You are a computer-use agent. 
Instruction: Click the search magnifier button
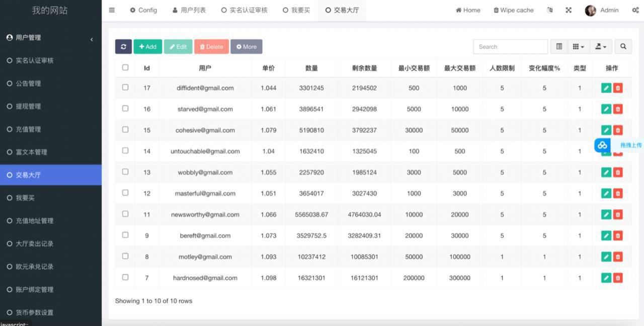tap(623, 47)
